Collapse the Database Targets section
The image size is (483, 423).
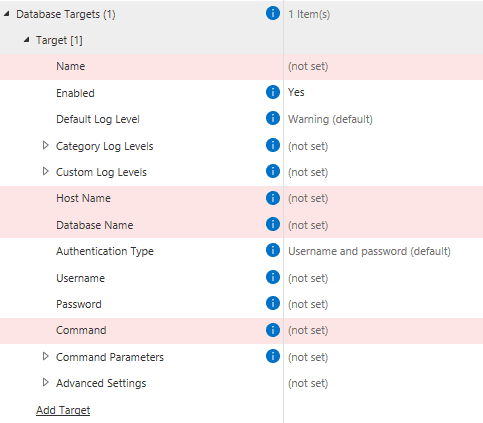point(6,14)
